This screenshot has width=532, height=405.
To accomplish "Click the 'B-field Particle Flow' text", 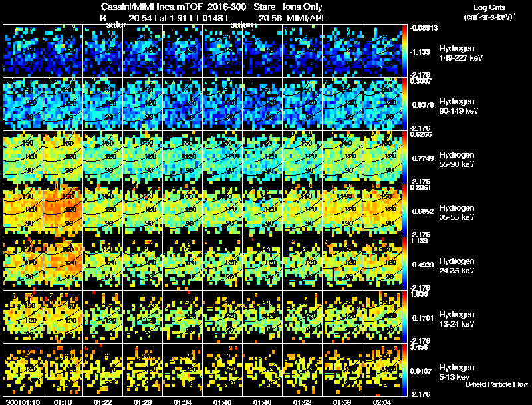I will point(497,384).
